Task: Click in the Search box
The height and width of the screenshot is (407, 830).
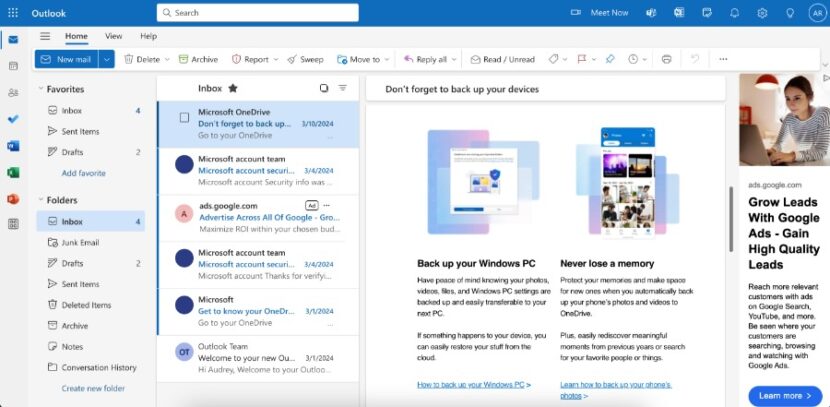Action: [258, 13]
